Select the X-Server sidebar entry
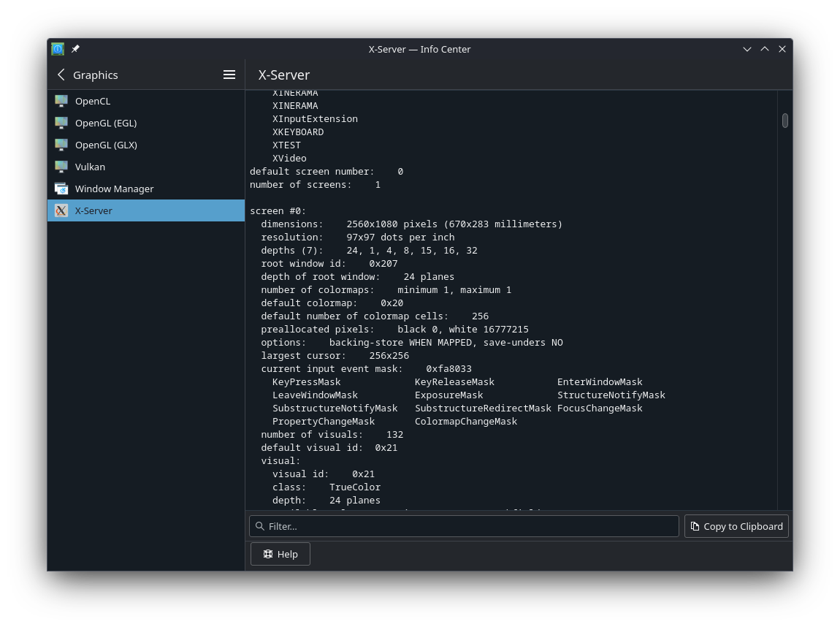The image size is (840, 627). click(x=145, y=210)
